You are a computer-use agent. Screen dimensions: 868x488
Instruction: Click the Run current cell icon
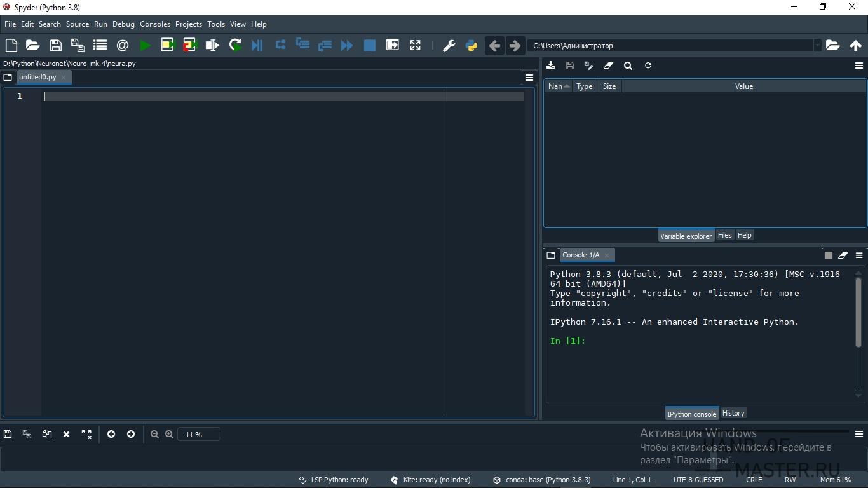(167, 45)
